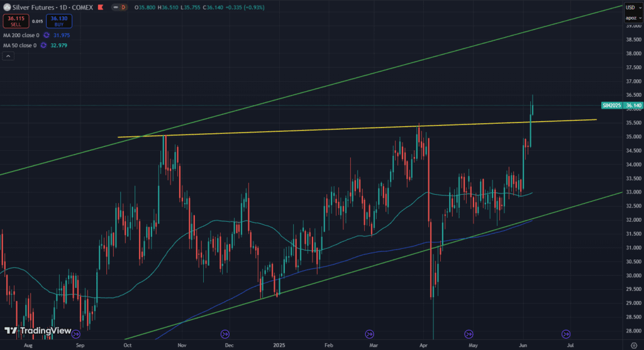Select the MA 50 close 0 indicator legend
Viewport: 644px width, 350px height.
(x=19, y=45)
